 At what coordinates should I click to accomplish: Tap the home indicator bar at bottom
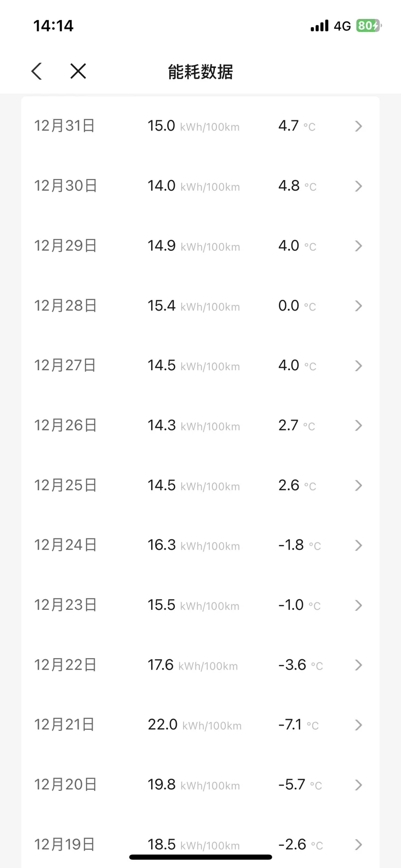click(200, 857)
